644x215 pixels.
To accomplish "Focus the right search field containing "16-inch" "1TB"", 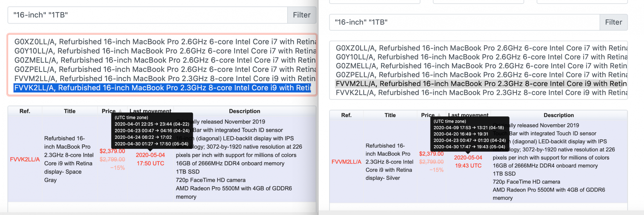I will pyautogui.click(x=464, y=22).
